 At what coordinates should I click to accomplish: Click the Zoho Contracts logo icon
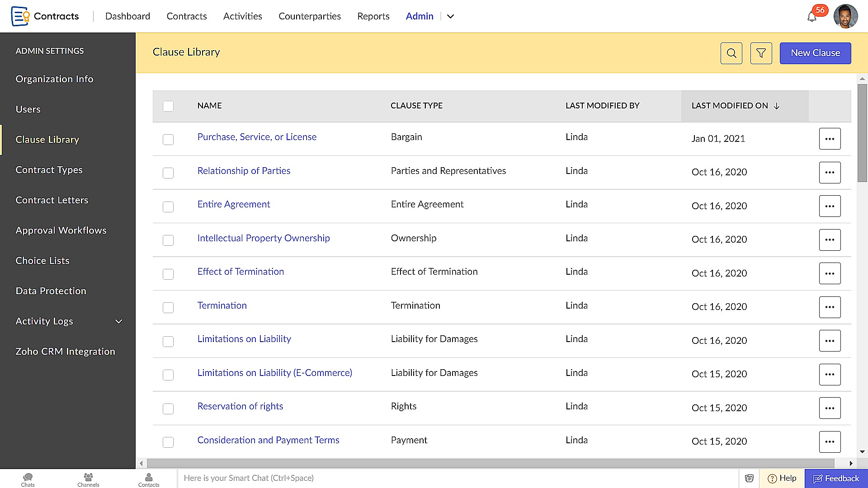click(20, 16)
